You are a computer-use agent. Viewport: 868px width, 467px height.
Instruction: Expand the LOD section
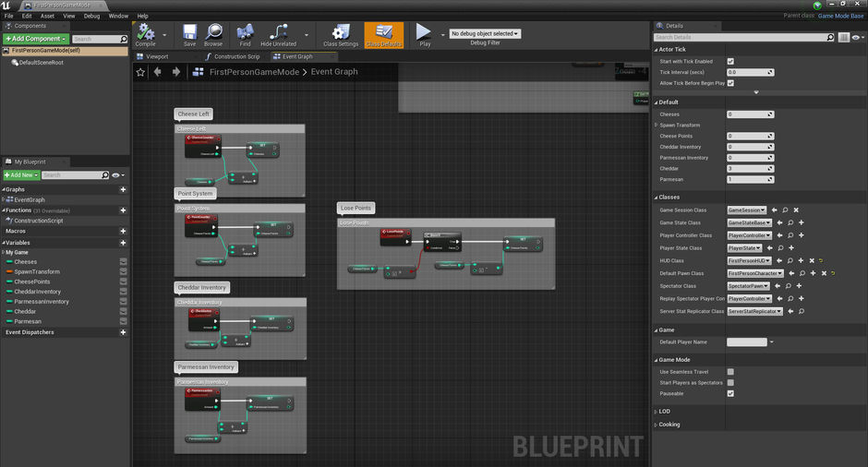[x=656, y=412]
